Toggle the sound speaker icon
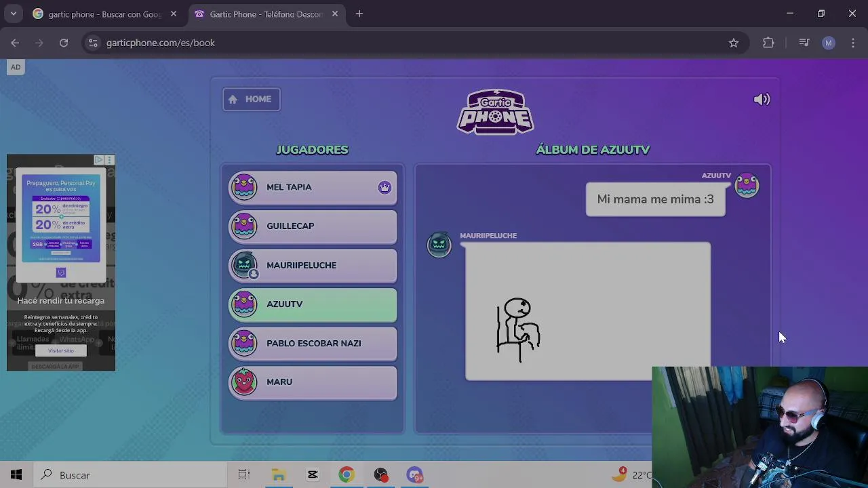The image size is (868, 488). pyautogui.click(x=762, y=99)
